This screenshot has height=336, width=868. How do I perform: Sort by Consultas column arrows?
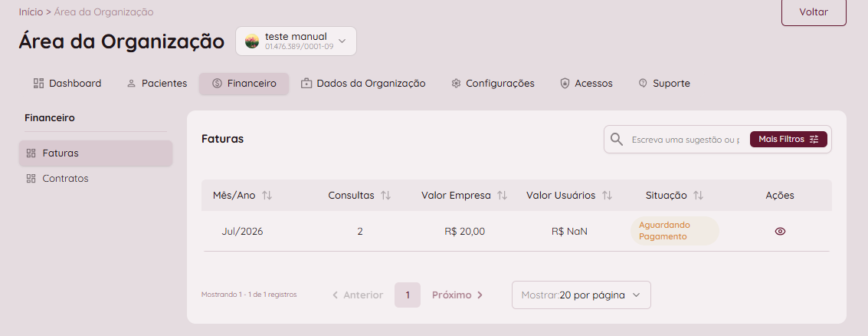tap(386, 196)
